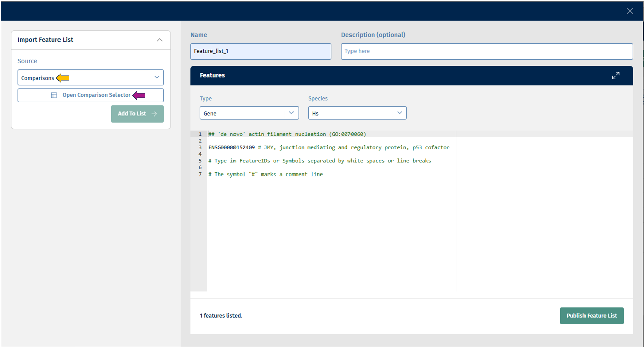Click the right arrow icon on Add To List
Screen dimensions: 644x348
point(154,114)
